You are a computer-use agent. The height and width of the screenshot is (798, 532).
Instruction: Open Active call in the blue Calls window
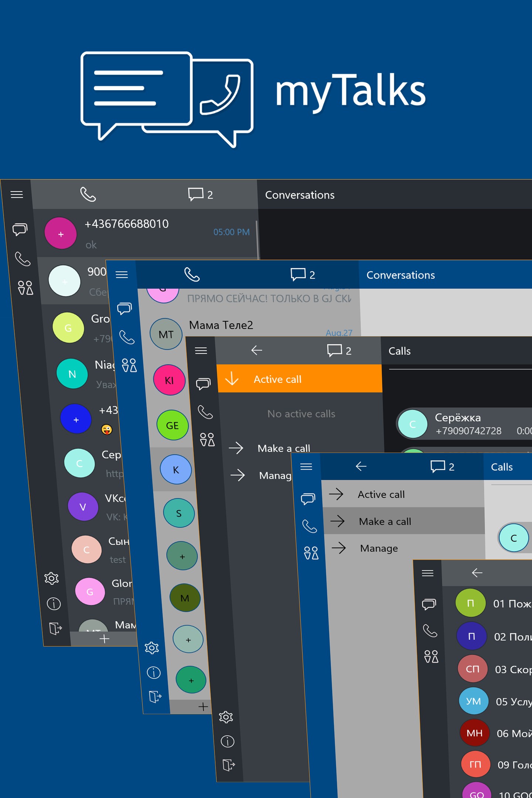pyautogui.click(x=403, y=494)
